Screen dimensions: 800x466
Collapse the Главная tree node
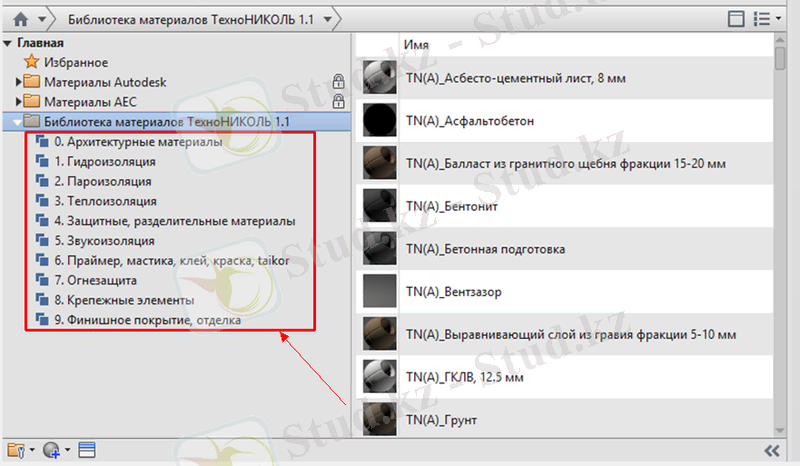point(8,43)
